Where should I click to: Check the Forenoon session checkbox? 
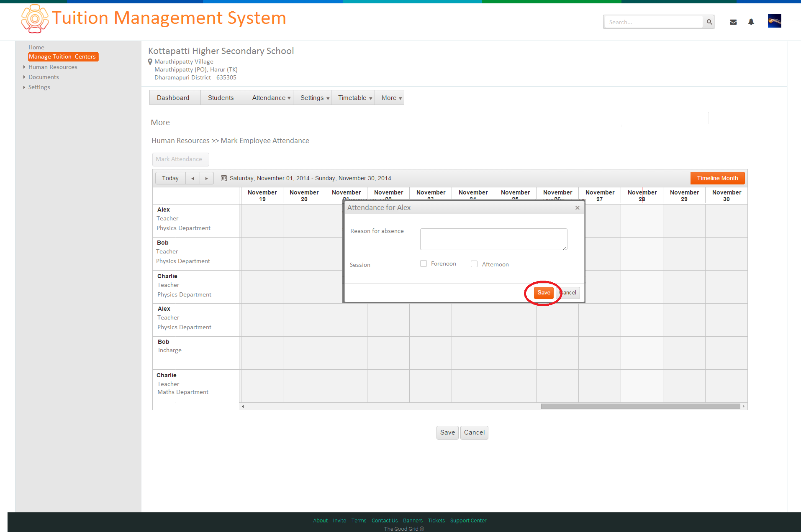tap(424, 263)
